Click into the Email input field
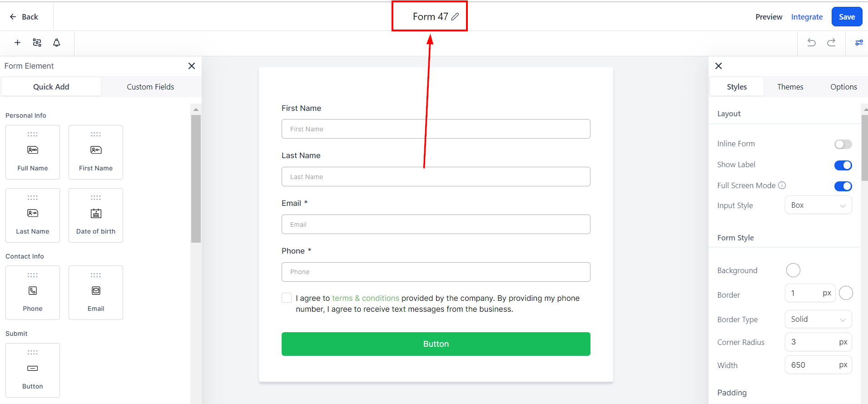The width and height of the screenshot is (868, 404). pos(436,224)
